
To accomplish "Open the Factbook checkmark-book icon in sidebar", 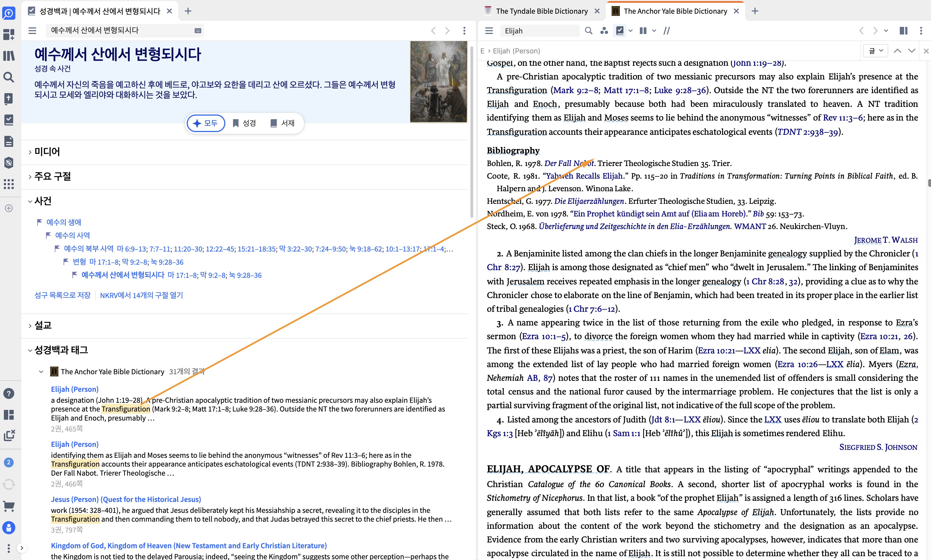I will [x=9, y=120].
